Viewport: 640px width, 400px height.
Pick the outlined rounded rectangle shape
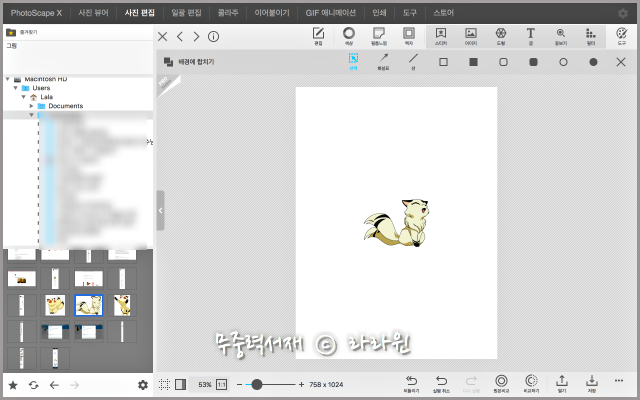[x=503, y=62]
